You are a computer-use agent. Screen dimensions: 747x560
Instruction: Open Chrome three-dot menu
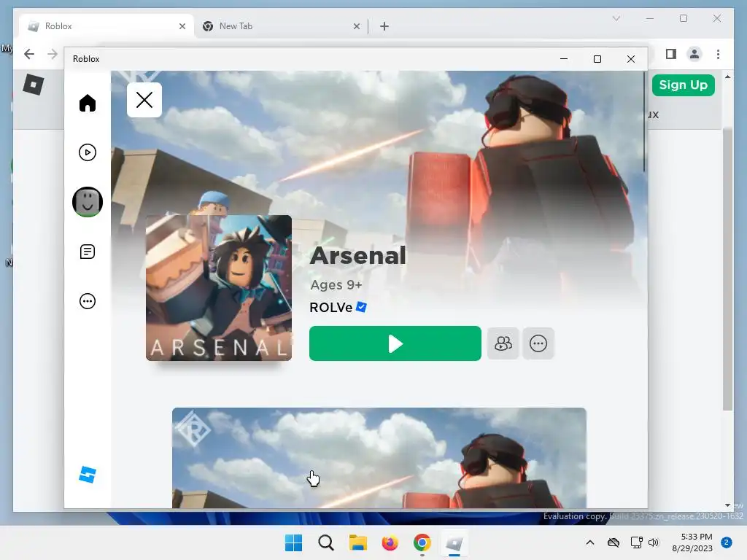coord(718,54)
